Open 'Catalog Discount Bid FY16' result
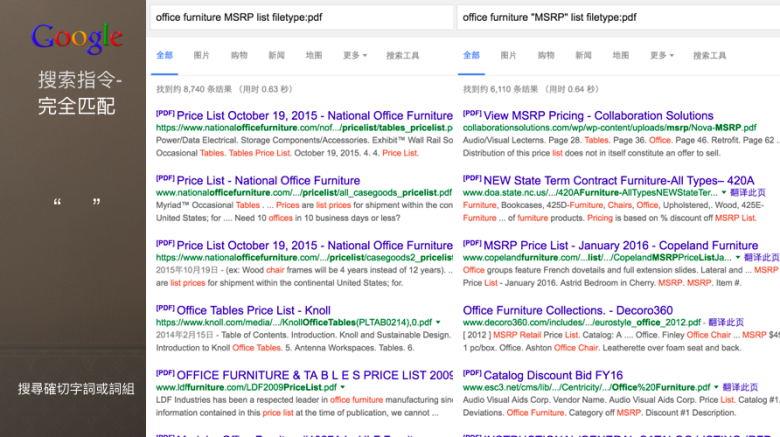780x437 pixels. coord(553,375)
